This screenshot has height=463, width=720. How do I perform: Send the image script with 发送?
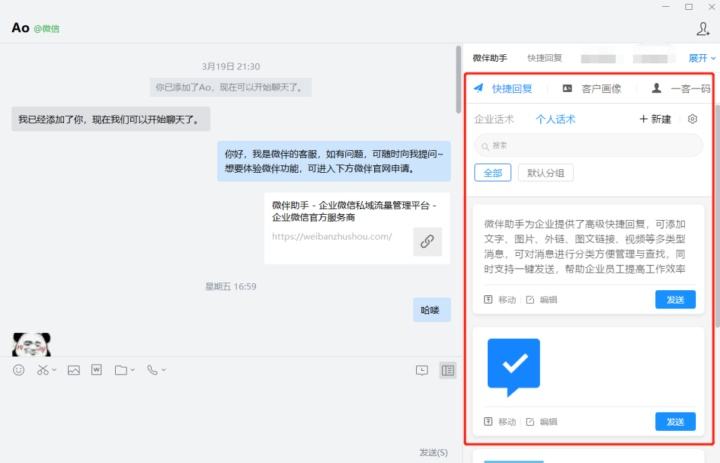coord(675,422)
